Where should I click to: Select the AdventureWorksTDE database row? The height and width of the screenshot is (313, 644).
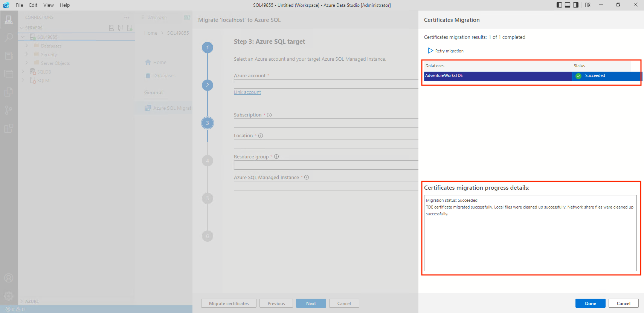tap(497, 76)
